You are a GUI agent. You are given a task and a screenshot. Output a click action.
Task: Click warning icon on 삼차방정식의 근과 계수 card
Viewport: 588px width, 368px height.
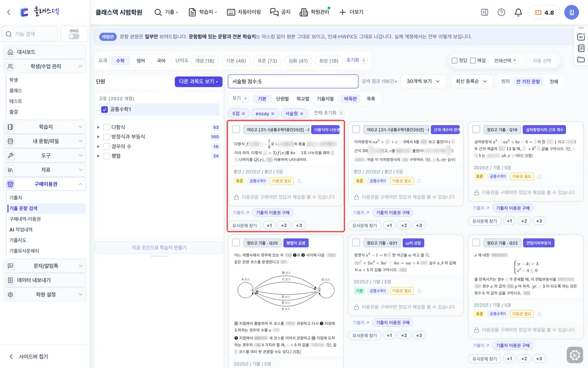point(539,176)
